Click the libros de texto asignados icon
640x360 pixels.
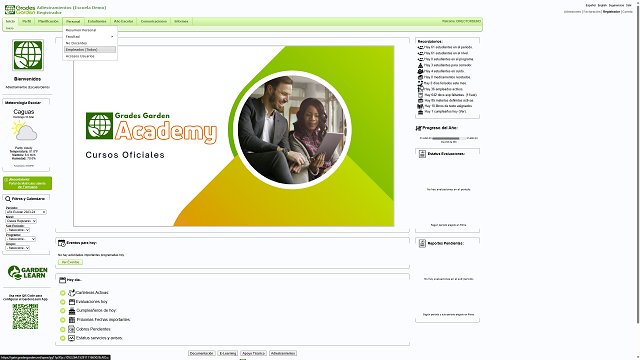tap(420, 106)
